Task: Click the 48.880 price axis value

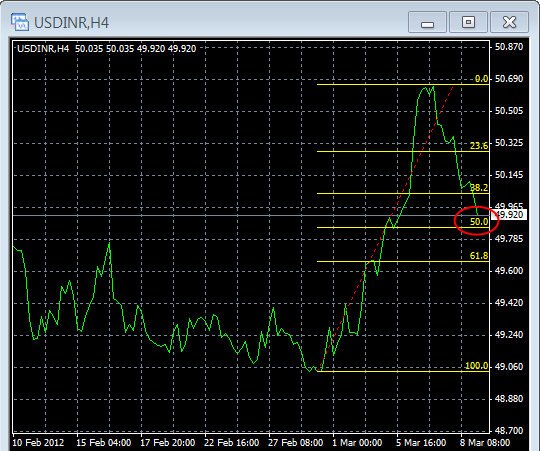Action: tap(509, 399)
